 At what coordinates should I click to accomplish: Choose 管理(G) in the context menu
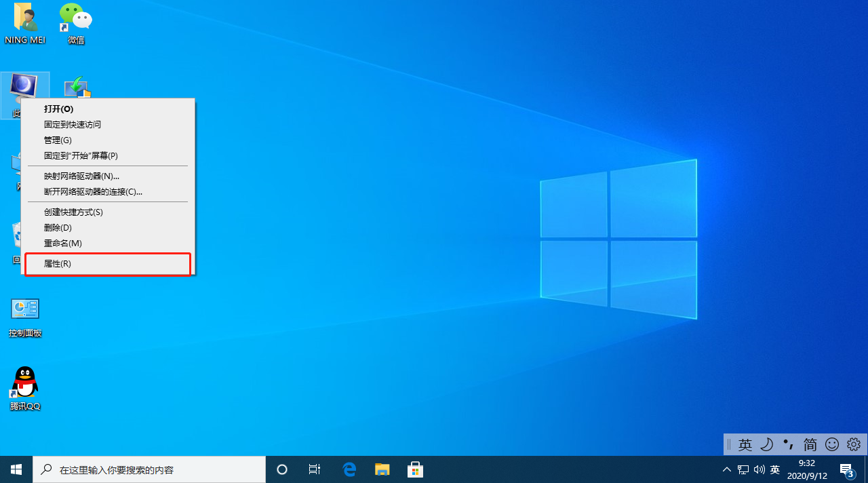tap(58, 140)
